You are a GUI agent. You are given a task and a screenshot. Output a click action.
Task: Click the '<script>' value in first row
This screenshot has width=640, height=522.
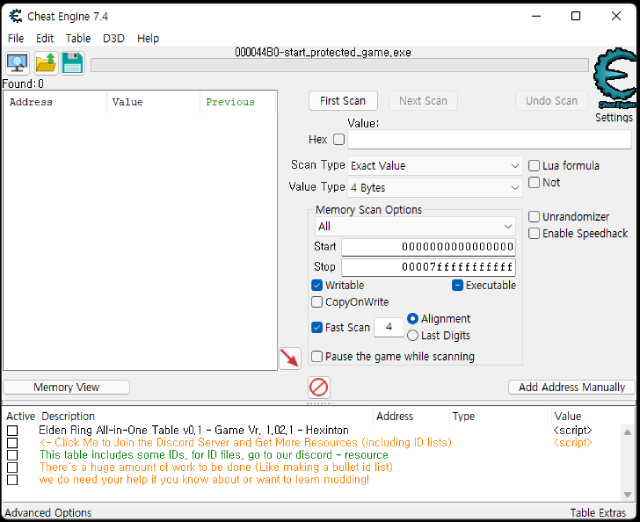(573, 430)
